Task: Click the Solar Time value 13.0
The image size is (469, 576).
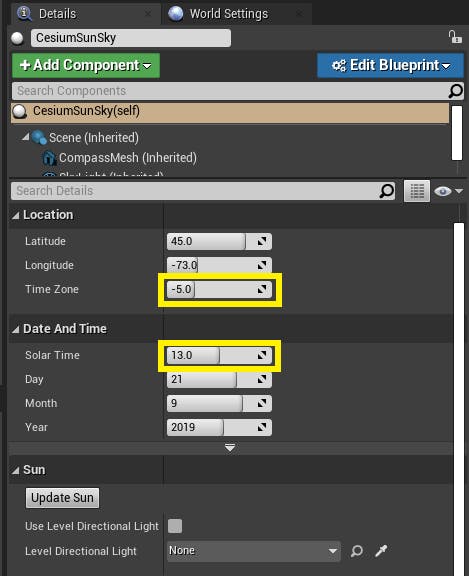Action: point(181,355)
